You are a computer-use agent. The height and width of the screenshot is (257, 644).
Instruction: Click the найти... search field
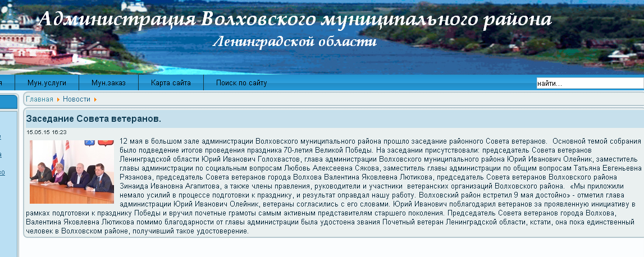click(x=590, y=84)
